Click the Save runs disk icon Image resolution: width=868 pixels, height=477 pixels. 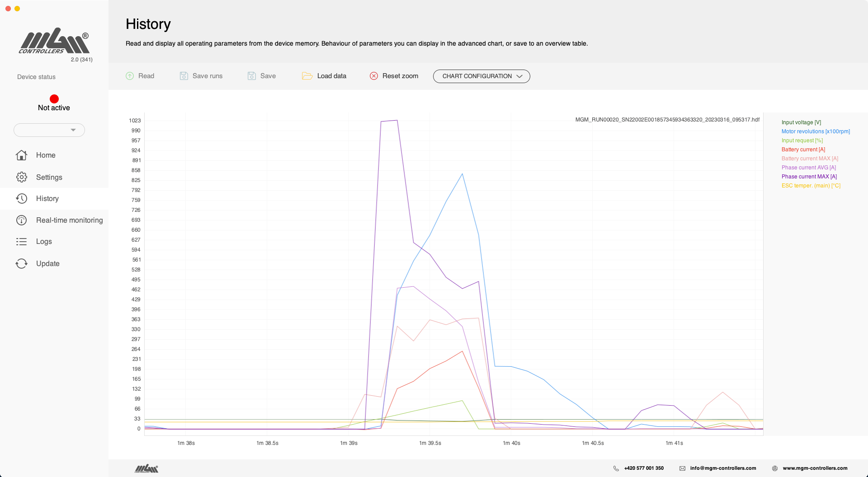pos(184,76)
